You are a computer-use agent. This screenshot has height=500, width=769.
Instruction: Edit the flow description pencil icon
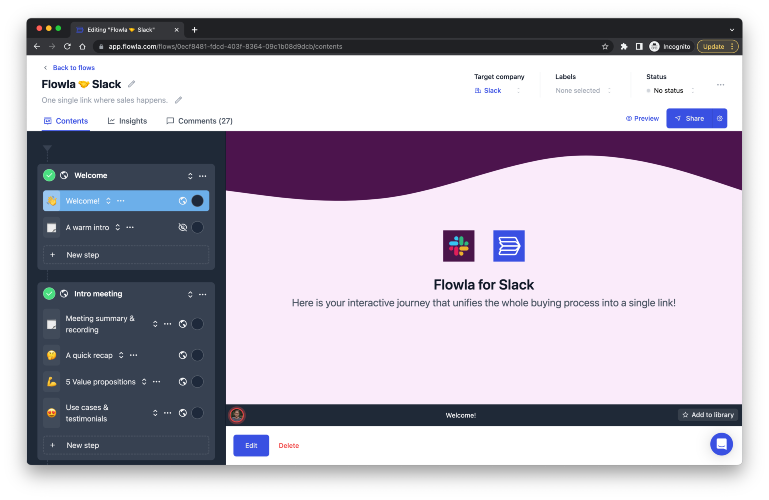click(179, 100)
